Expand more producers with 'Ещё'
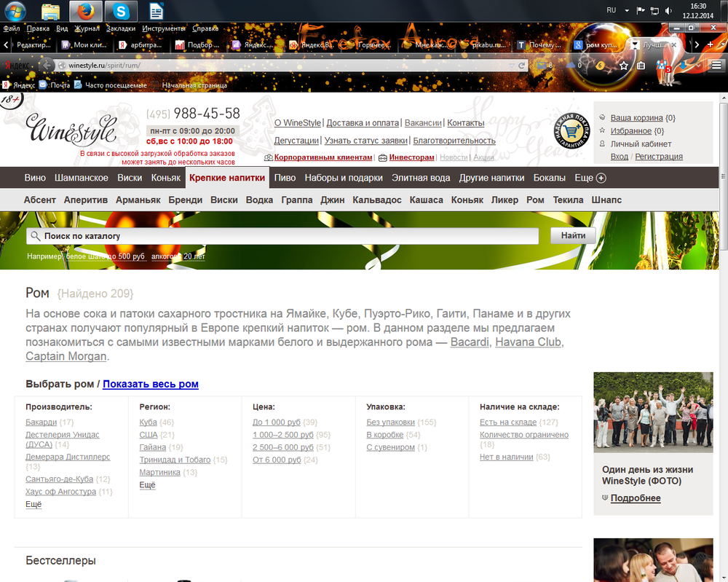Viewport: 728px width, 582px height. point(33,505)
